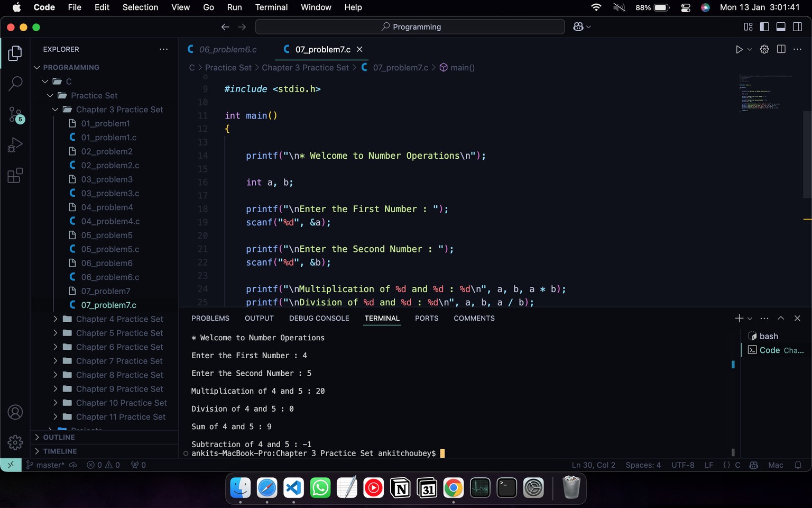Screen dimensions: 812x508
Task: Open the notifications bell in status bar
Action: tap(798, 465)
